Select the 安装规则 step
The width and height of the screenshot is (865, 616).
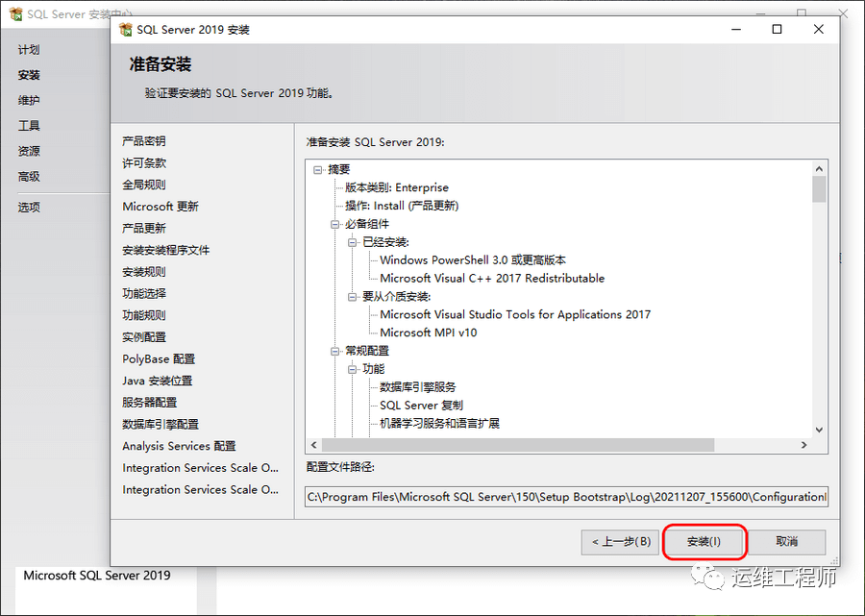[144, 272]
